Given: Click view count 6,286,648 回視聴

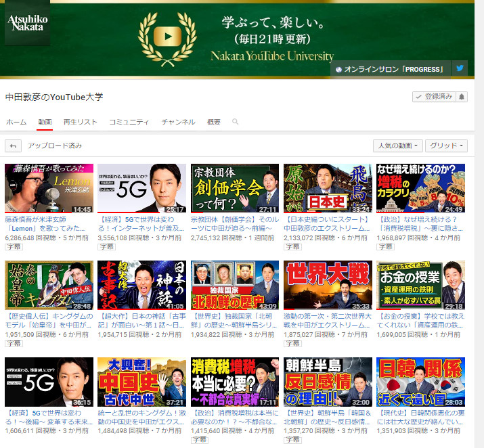Looking at the screenshot, I should [x=30, y=238].
